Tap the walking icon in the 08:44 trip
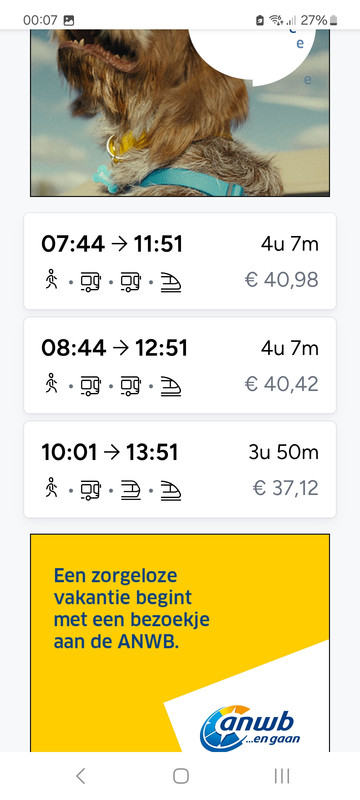Viewport: 360px width, 800px height. tap(50, 384)
